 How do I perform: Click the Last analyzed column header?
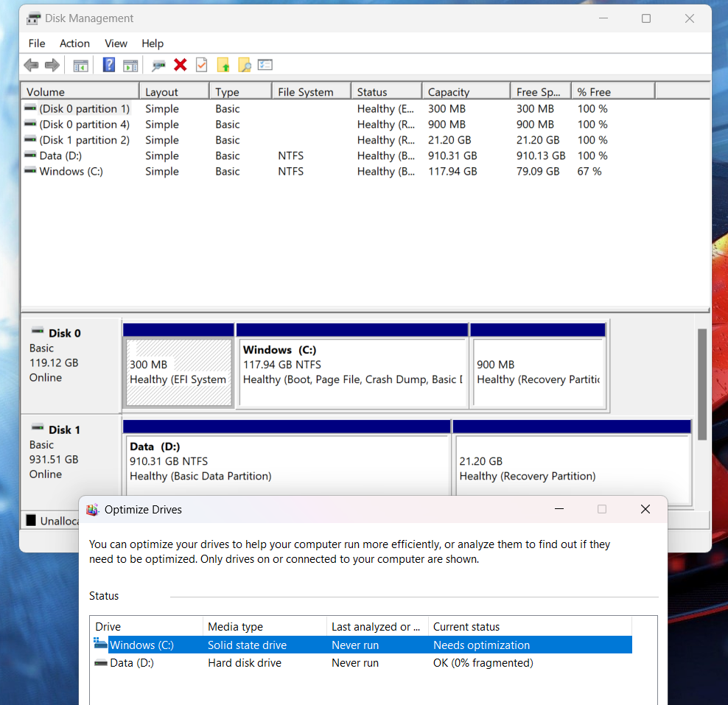pyautogui.click(x=377, y=627)
